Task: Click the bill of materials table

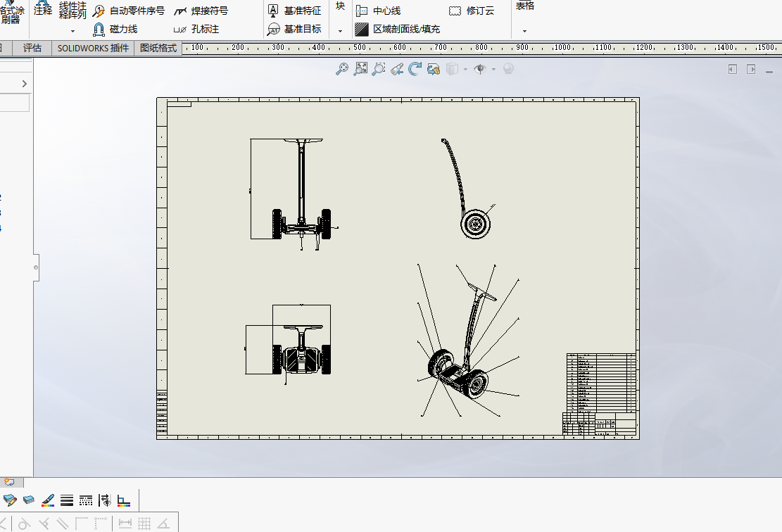Action: 602,382
